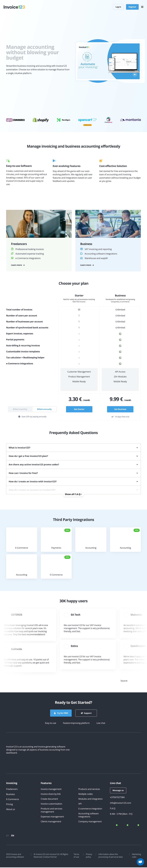Click the Register button
This screenshot has width=147, height=868.
(132, 7)
